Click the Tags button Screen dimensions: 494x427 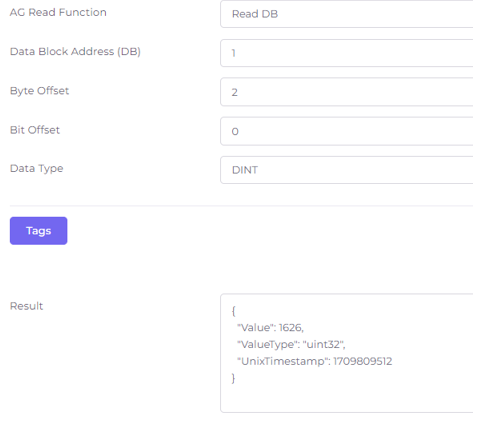click(39, 231)
